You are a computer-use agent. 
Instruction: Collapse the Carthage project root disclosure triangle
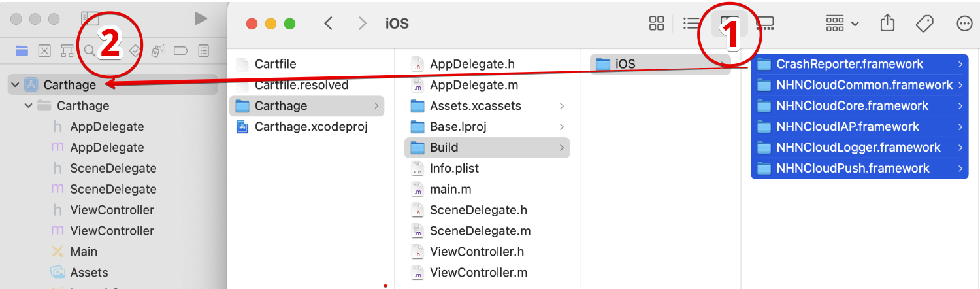click(15, 85)
